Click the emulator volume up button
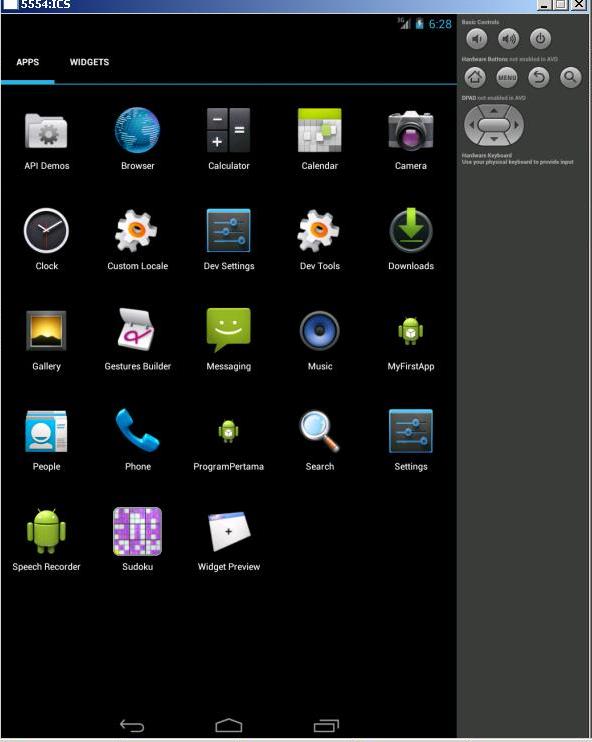The height and width of the screenshot is (742, 592). click(x=509, y=39)
